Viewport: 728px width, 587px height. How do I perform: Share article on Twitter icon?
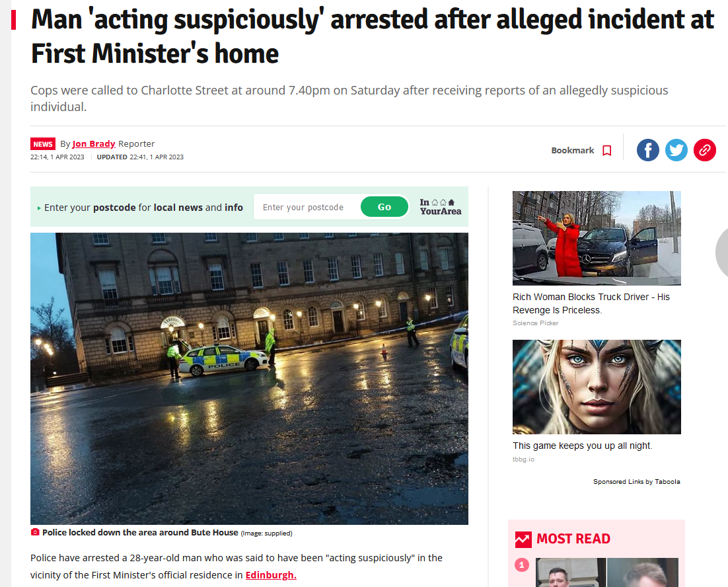coord(676,150)
